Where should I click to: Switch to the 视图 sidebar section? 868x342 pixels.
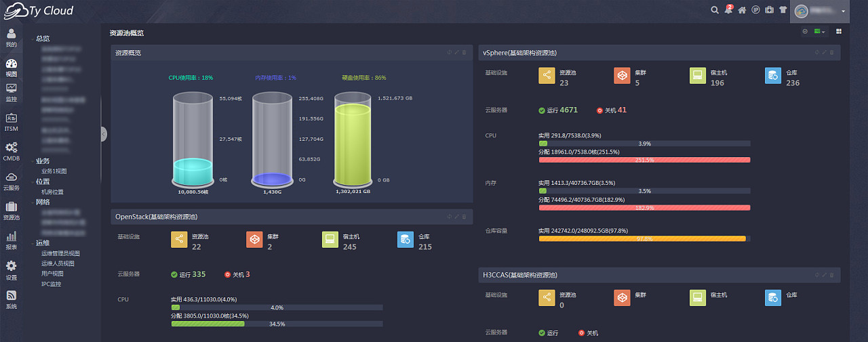click(x=12, y=68)
